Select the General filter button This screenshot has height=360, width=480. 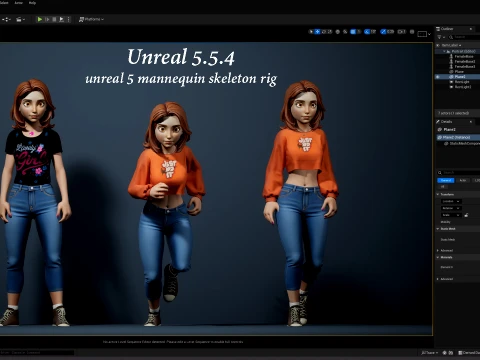[x=446, y=180]
